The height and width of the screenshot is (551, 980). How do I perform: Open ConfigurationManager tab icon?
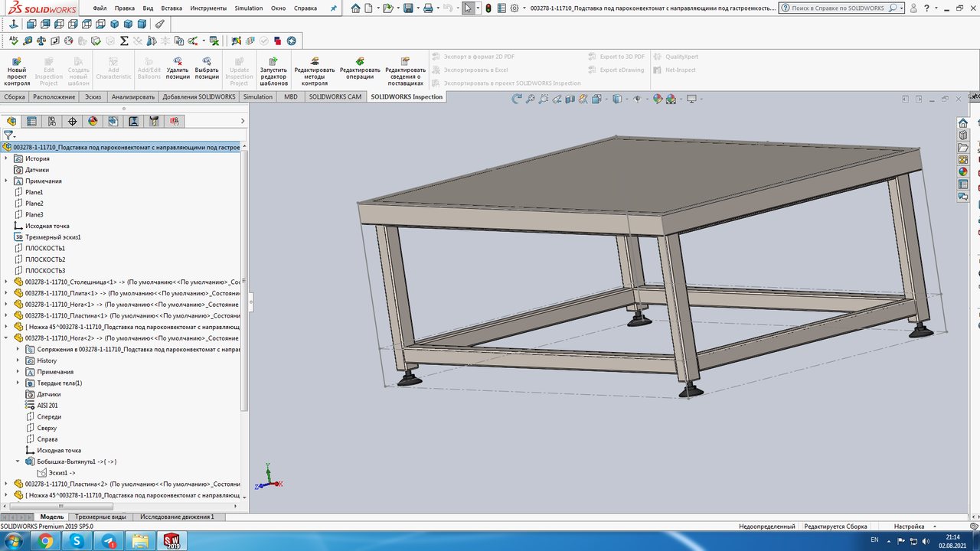click(52, 121)
